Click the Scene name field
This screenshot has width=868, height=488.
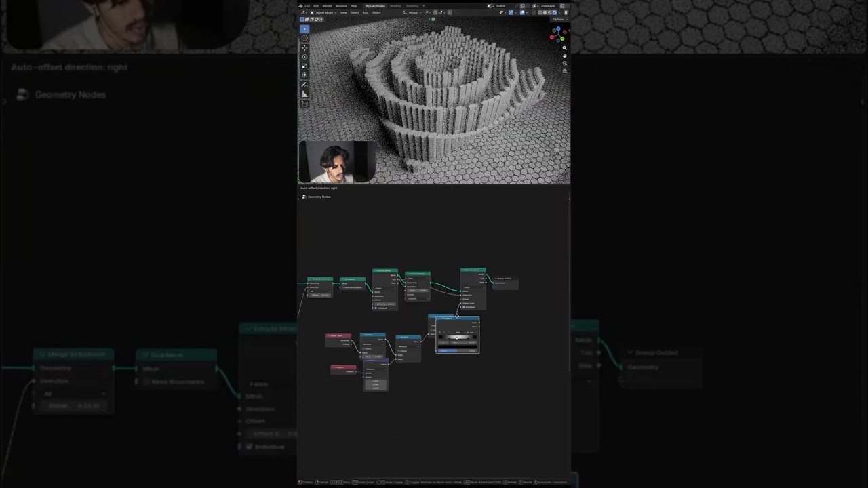click(x=505, y=6)
